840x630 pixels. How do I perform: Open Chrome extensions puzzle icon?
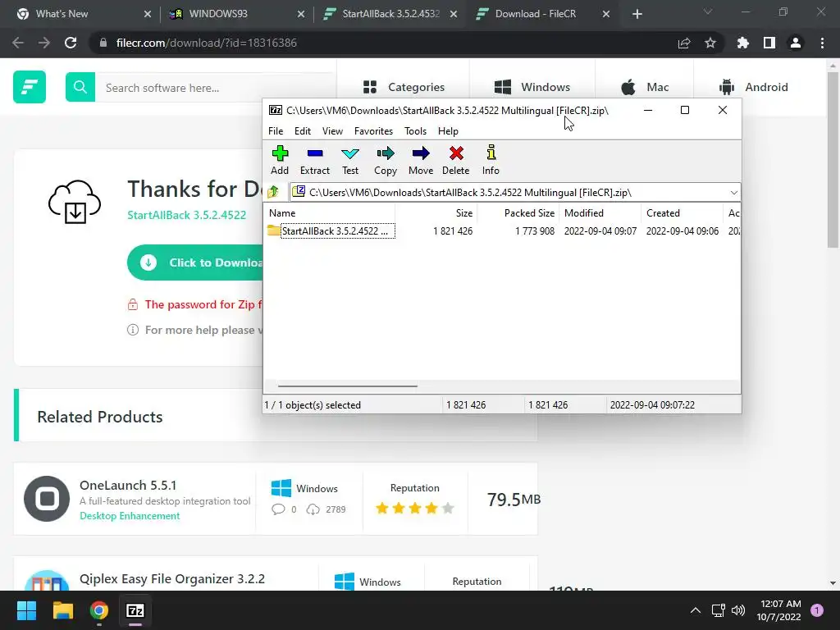(x=743, y=43)
